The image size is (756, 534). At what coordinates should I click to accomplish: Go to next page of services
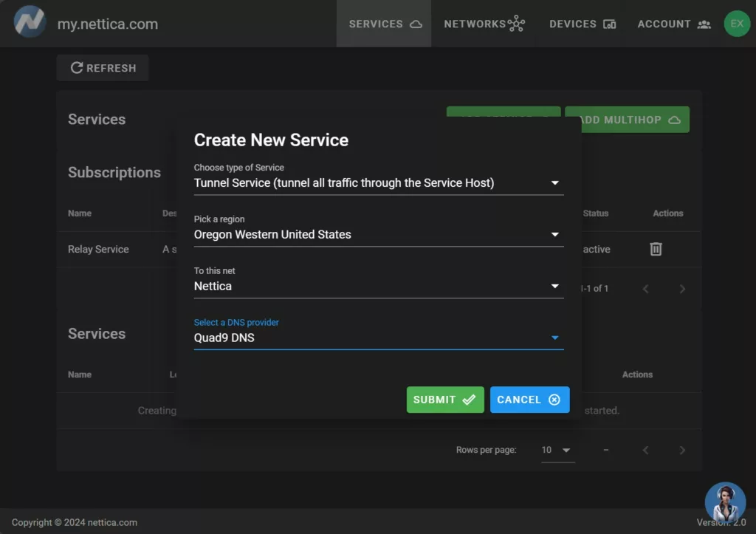click(x=682, y=449)
